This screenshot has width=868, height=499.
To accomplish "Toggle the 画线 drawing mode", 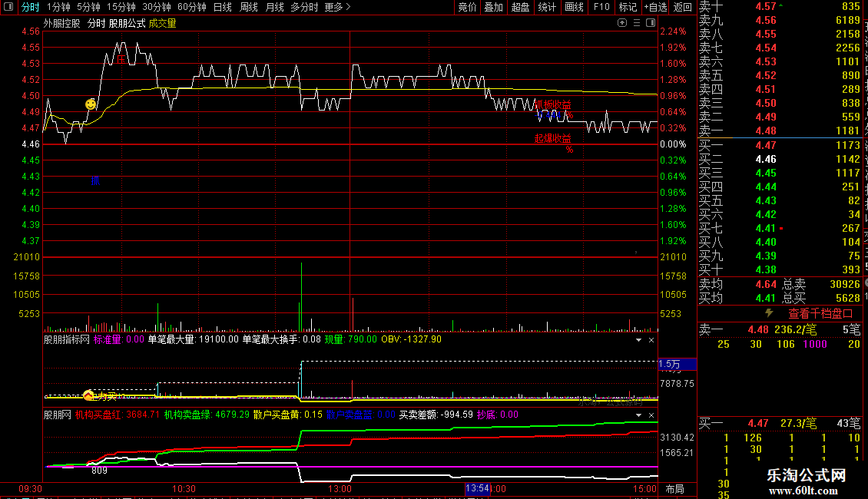I will pyautogui.click(x=574, y=7).
